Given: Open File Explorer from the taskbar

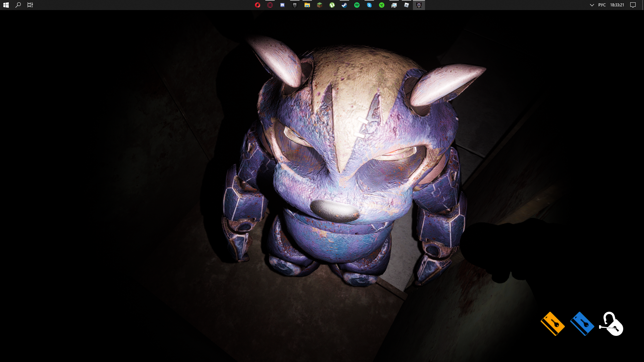Looking at the screenshot, I should click(x=307, y=5).
